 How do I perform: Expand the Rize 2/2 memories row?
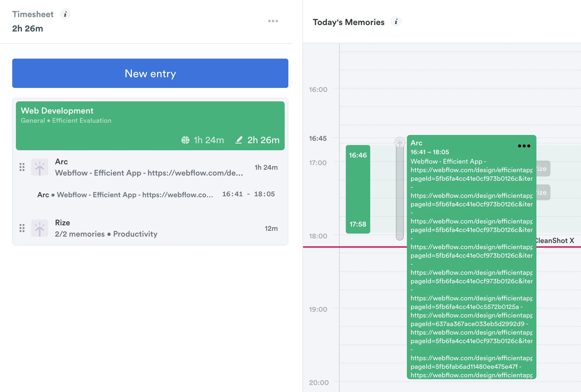[150, 228]
